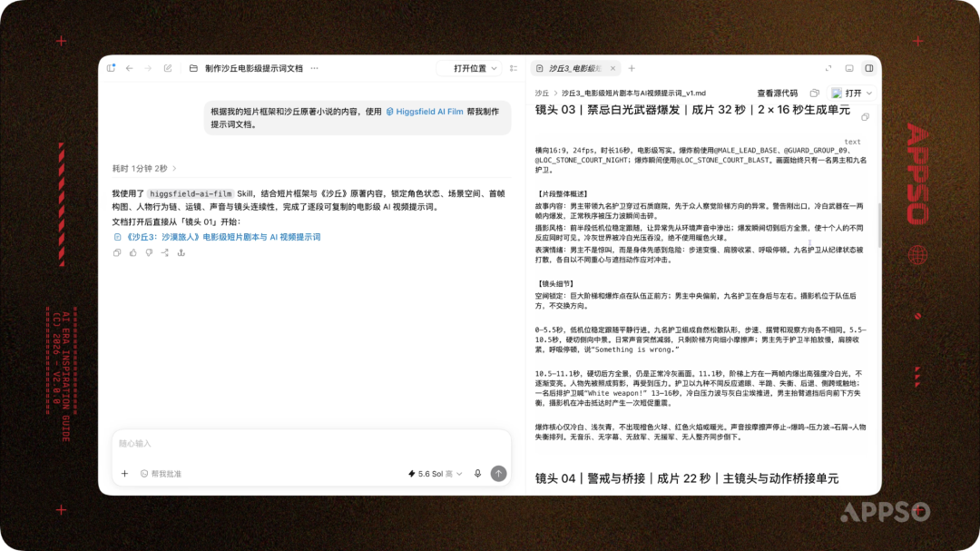Viewport: 980px width, 551px height.
Task: Toggle the bottom panel layout icon
Action: coord(849,68)
